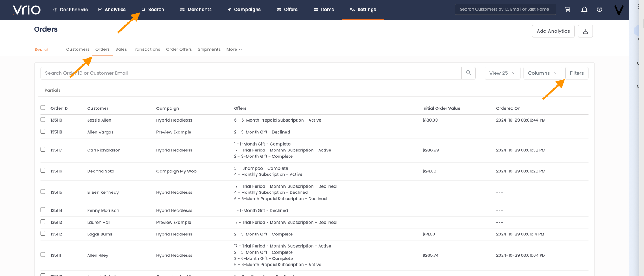The width and height of the screenshot is (644, 276).
Task: Click customer name Allen Riley
Action: [98, 255]
